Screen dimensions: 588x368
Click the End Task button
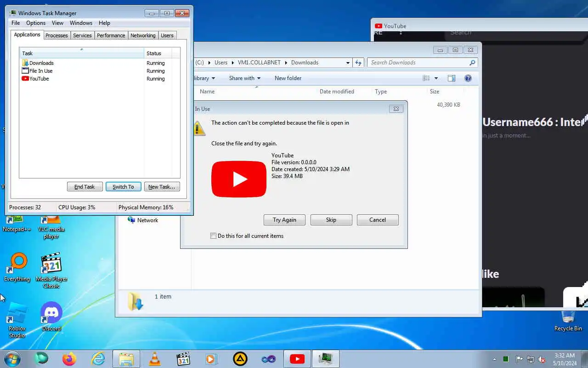coord(85,187)
